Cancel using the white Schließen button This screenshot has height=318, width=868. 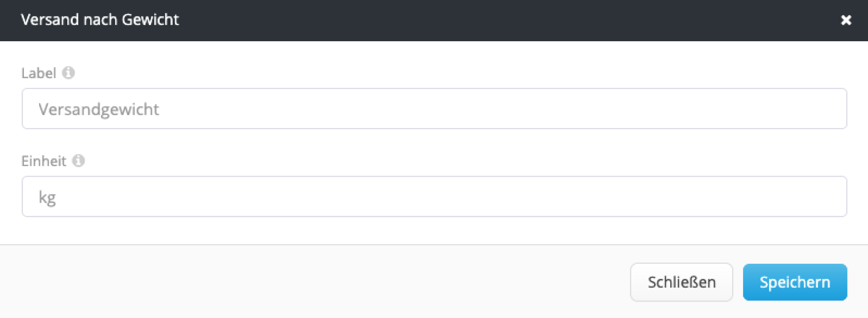click(681, 282)
